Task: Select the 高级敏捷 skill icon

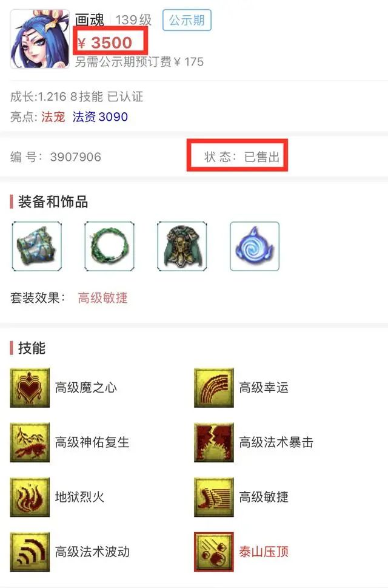Action: (x=214, y=497)
